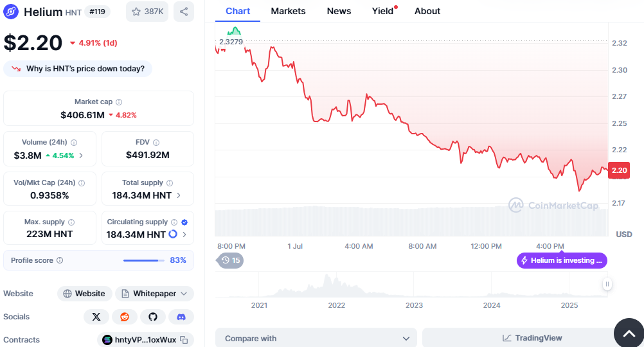Click the hntyVP...1oxWux contract address
The height and width of the screenshot is (347, 644).
pos(145,340)
